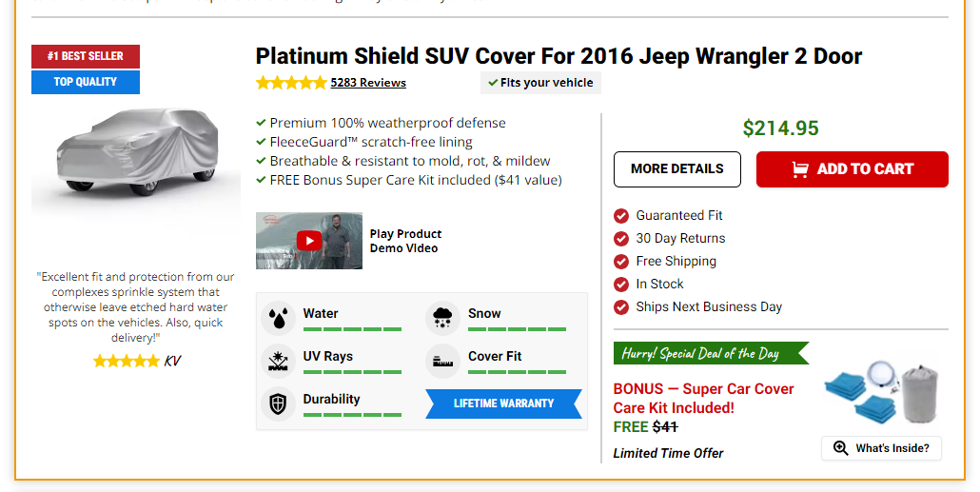This screenshot has height=492, width=980.
Task: Click the silver SUV cover product image
Action: (x=136, y=152)
